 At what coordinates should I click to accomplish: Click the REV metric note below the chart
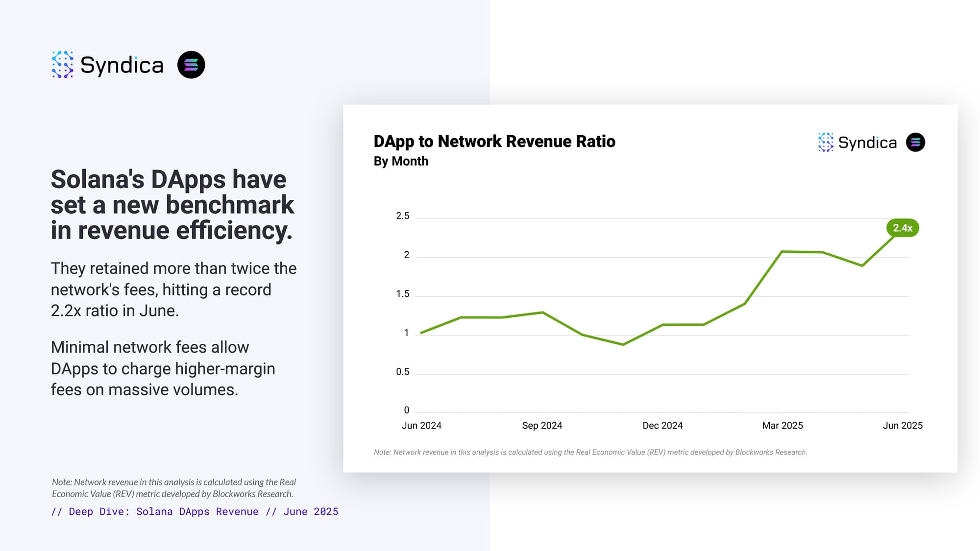click(590, 453)
